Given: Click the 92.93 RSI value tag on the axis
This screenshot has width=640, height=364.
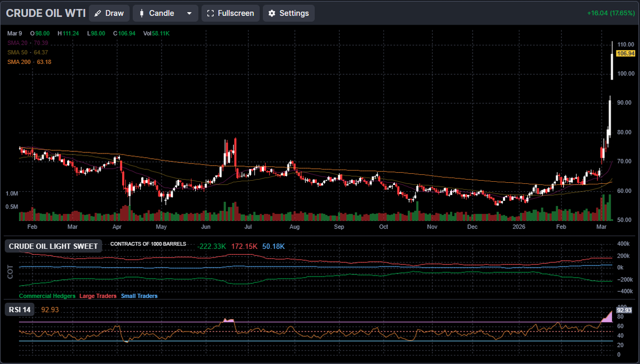Looking at the screenshot, I should (x=623, y=310).
